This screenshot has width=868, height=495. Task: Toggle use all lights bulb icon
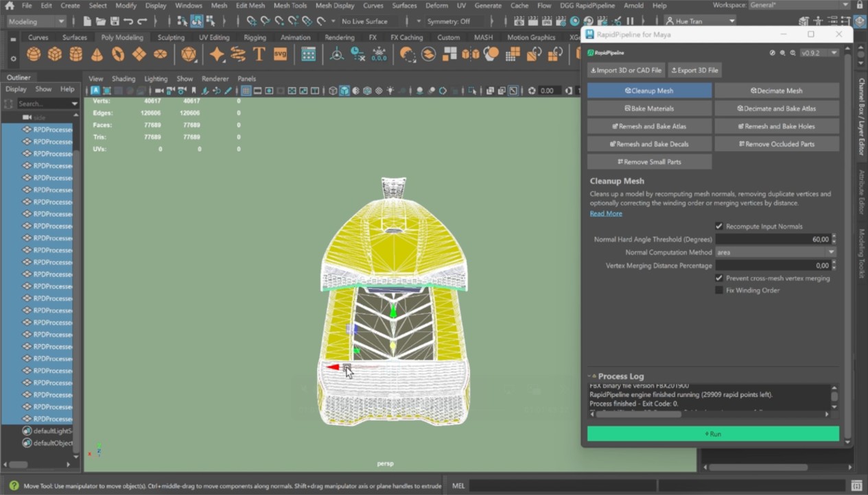(390, 90)
